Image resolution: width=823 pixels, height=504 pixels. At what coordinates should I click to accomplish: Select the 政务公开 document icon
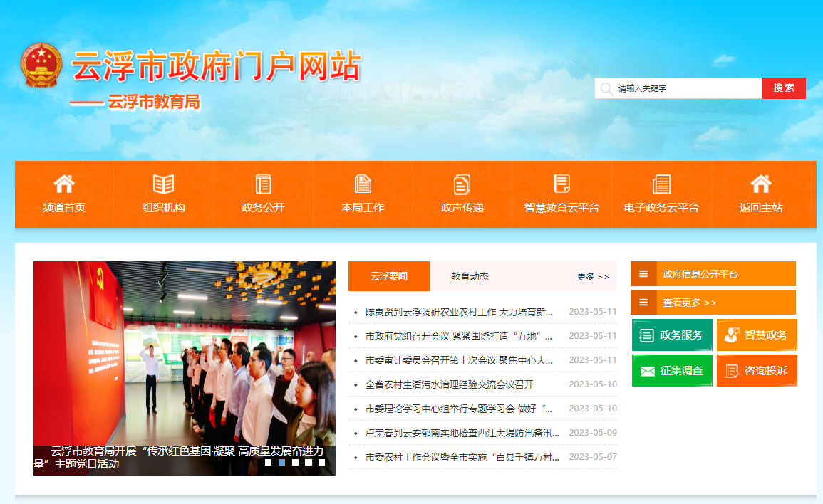pos(263,184)
